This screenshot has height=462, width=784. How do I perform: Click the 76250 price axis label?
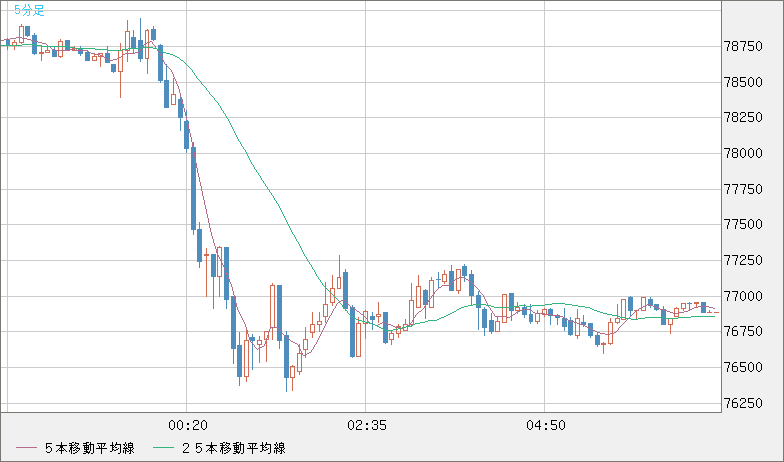pyautogui.click(x=744, y=404)
